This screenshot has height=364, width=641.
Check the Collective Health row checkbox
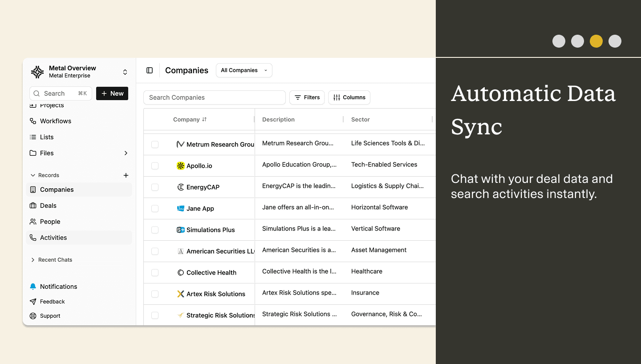coord(155,272)
